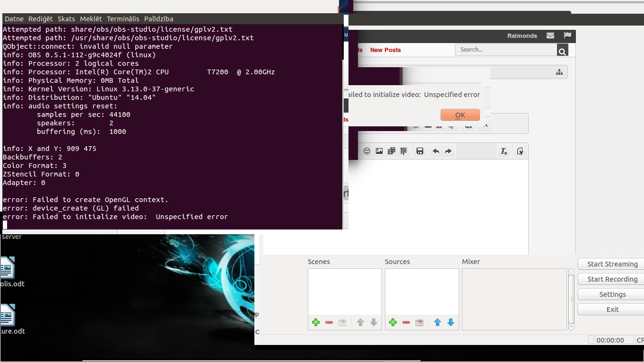The width and height of the screenshot is (644, 362).
Task: Open the polis.odt desktop file icon
Action: coord(7,268)
